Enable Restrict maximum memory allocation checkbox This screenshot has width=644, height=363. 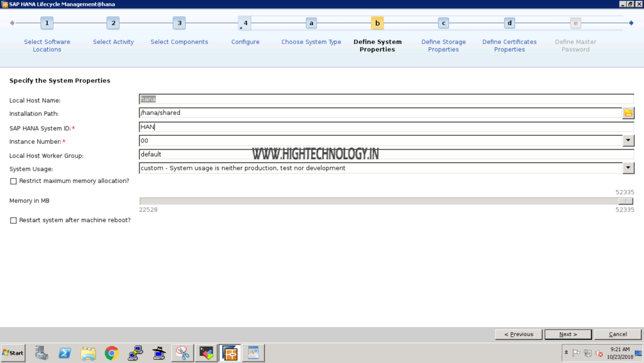(13, 181)
